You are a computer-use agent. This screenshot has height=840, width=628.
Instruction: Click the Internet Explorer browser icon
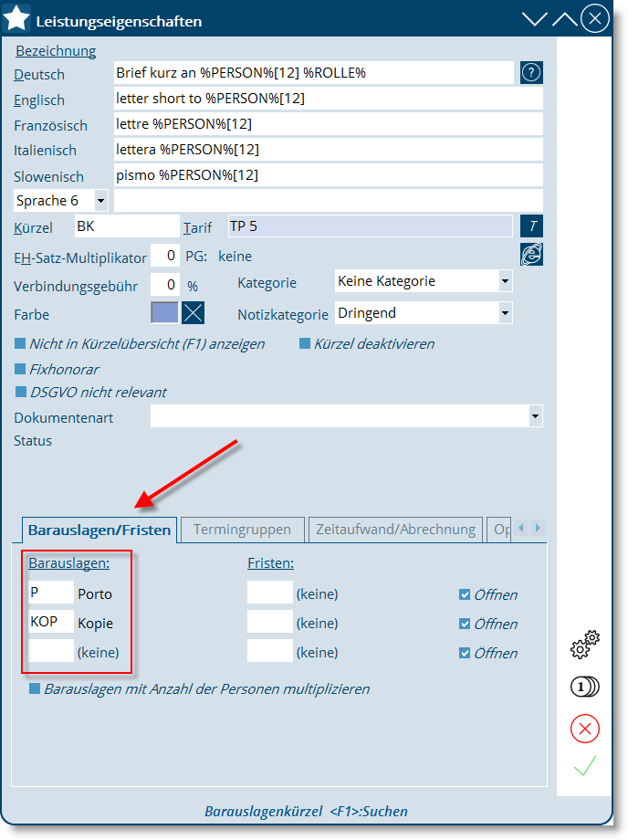[531, 255]
